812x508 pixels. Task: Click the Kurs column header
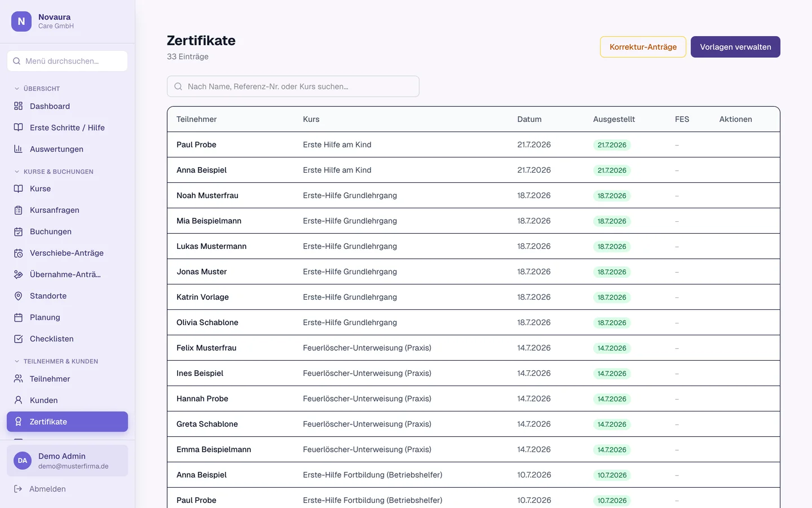[x=311, y=119]
